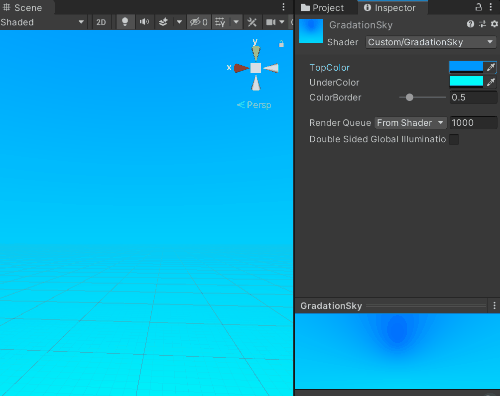Click the TopColor property label
This screenshot has width=500, height=396.
pos(329,68)
